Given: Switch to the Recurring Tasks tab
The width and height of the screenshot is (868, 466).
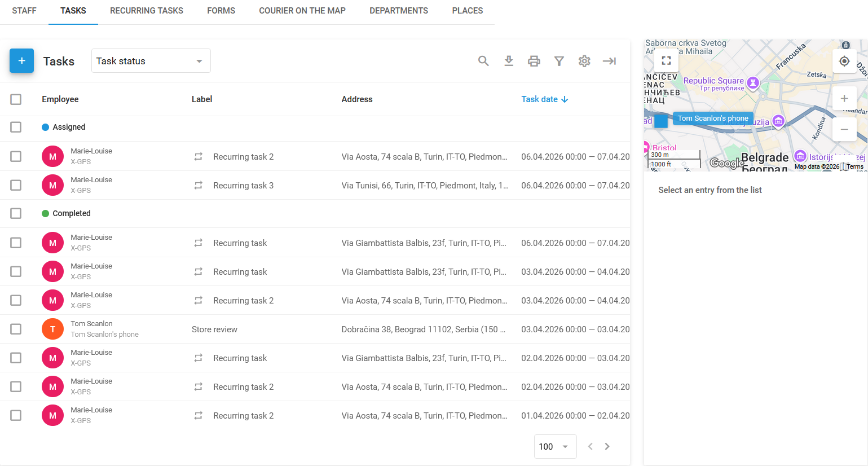Looking at the screenshot, I should [147, 11].
